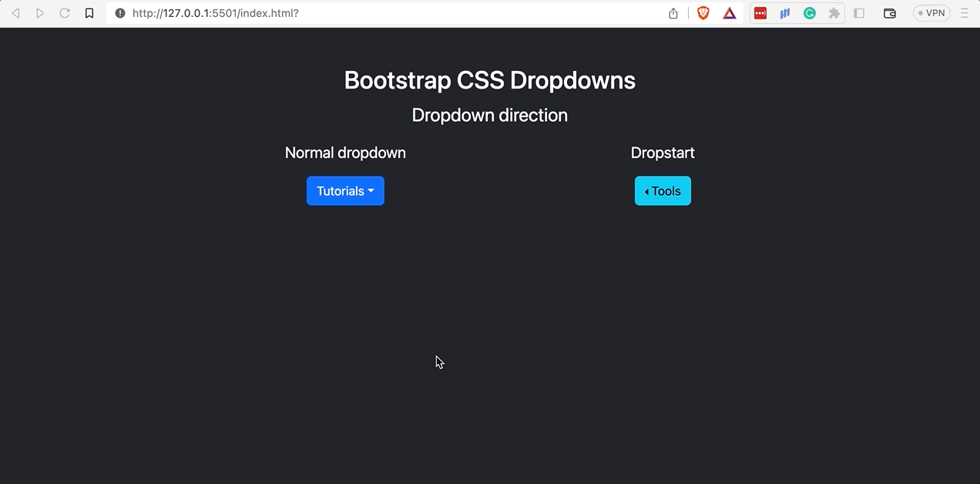Toggle the browser sidebar panel

859,13
